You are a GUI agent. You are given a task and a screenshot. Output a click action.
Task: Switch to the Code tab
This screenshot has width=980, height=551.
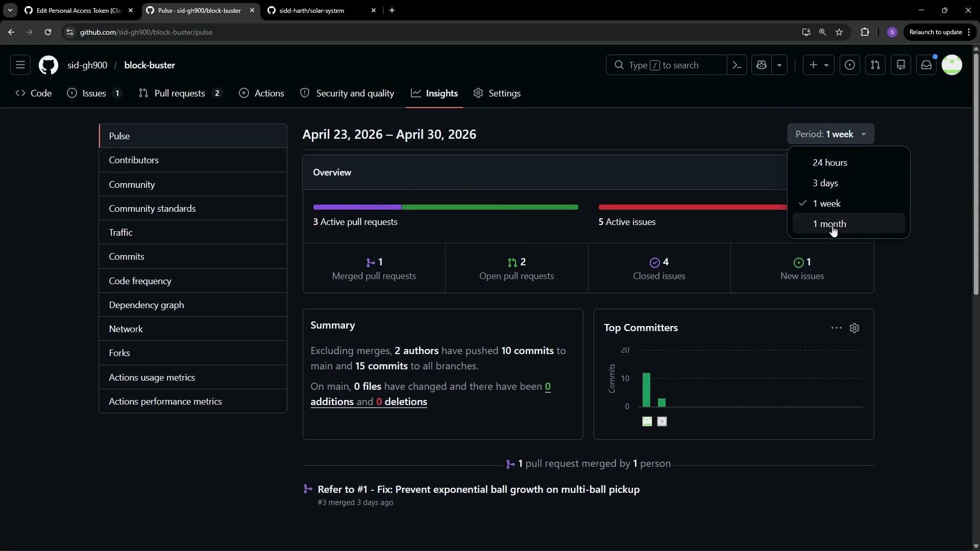34,93
